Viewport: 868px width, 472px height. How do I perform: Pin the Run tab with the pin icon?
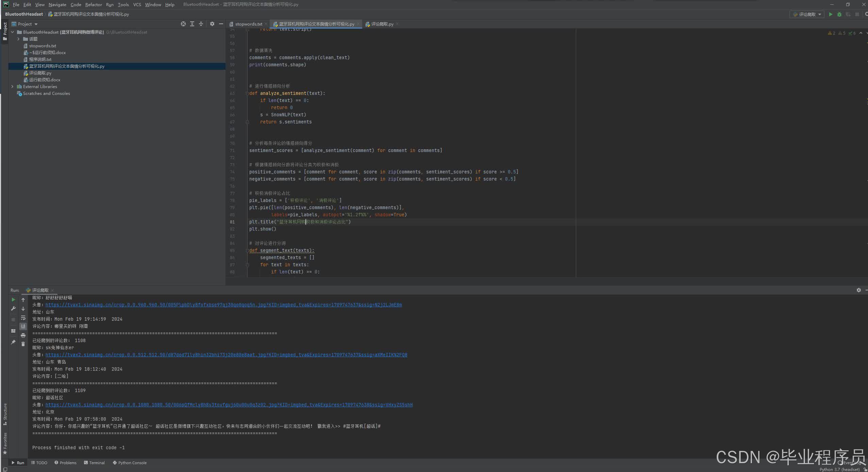coord(13,342)
